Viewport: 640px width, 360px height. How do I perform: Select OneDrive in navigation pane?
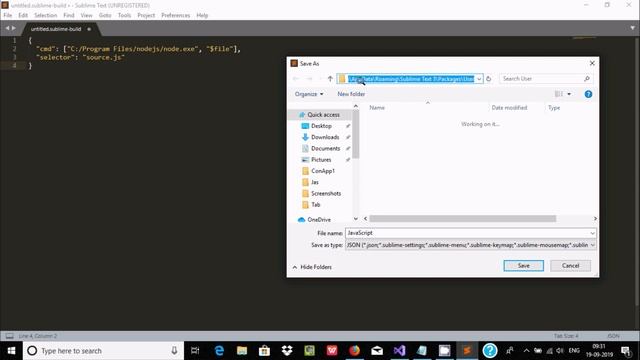(319, 220)
